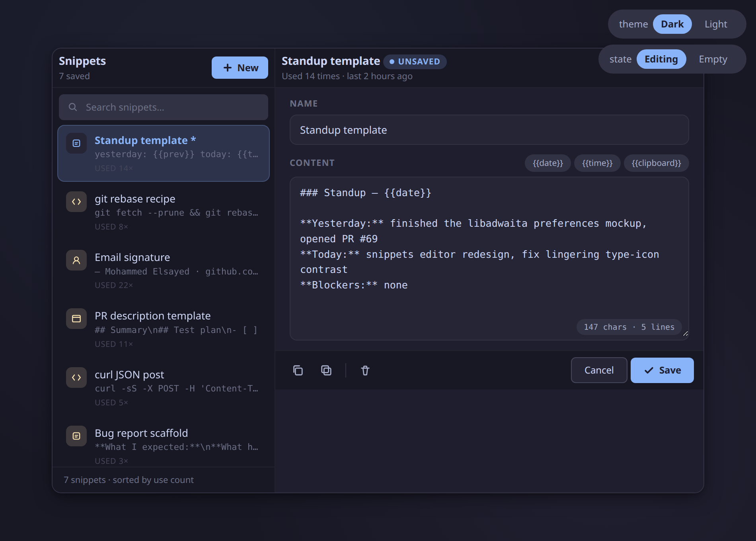Click the trash delete icon
Screen dimensions: 756x541
(x=365, y=370)
